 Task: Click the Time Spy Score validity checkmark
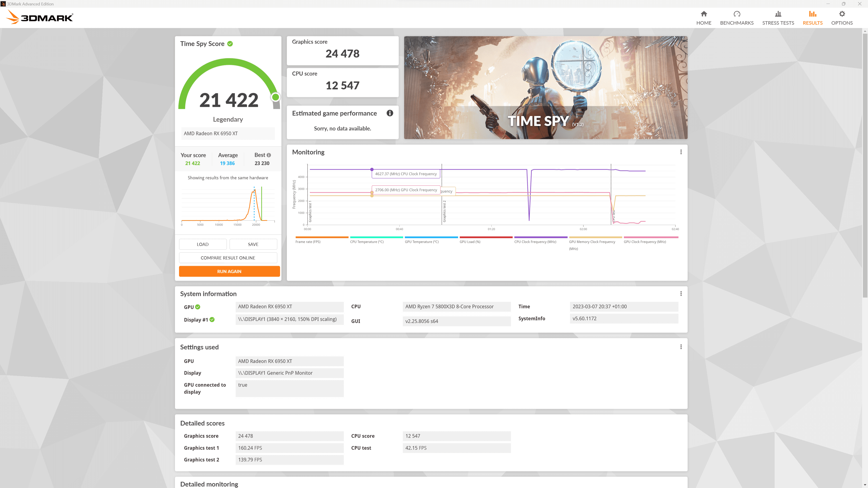pos(230,44)
